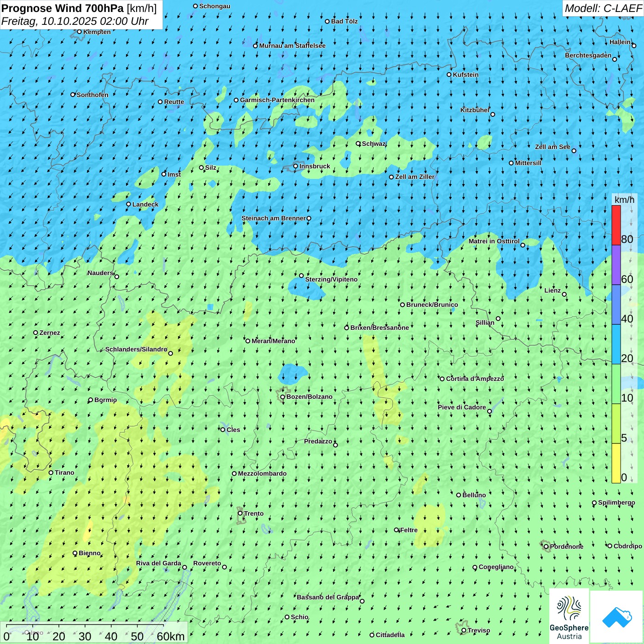This screenshot has width=644, height=644.
Task: Click the Mittersill city label
Action: point(528,163)
